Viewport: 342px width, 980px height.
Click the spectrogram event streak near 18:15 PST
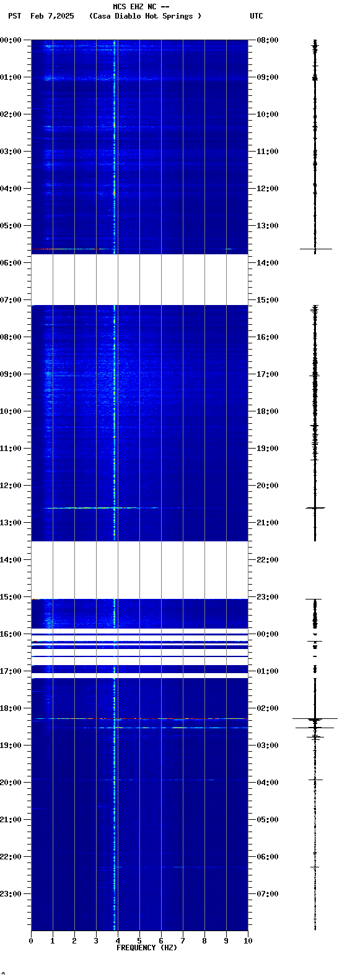pos(139,719)
